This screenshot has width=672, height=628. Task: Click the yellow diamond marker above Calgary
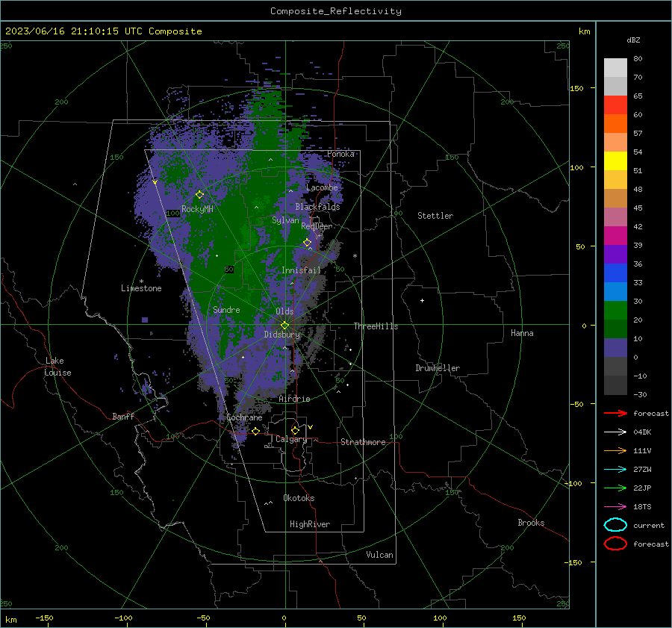pyautogui.click(x=295, y=430)
